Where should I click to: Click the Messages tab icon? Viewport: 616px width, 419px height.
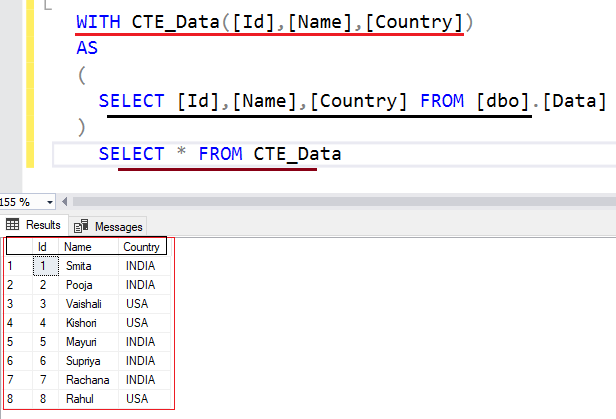(x=81, y=226)
